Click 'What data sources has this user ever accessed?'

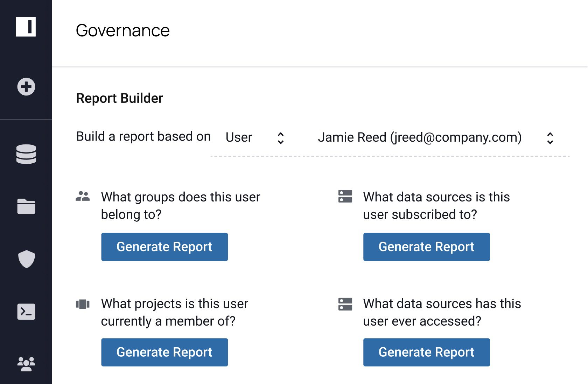pyautogui.click(x=442, y=312)
